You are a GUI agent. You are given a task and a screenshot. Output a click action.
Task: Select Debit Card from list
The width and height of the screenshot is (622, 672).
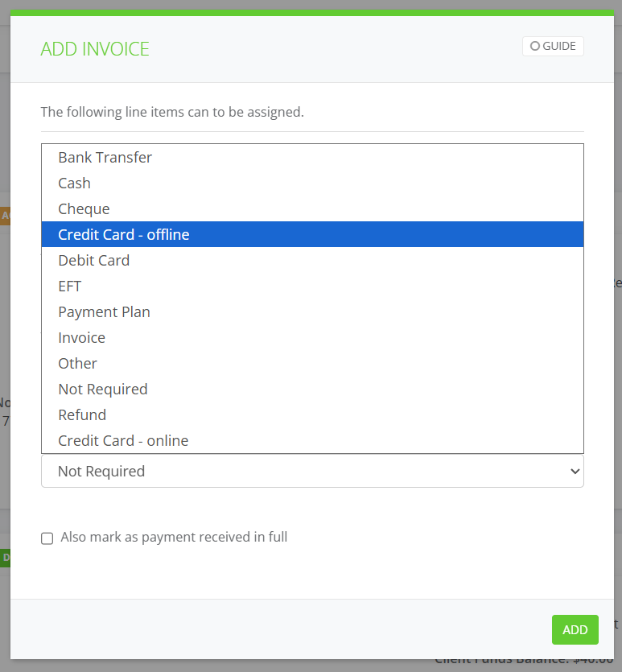[x=94, y=261]
